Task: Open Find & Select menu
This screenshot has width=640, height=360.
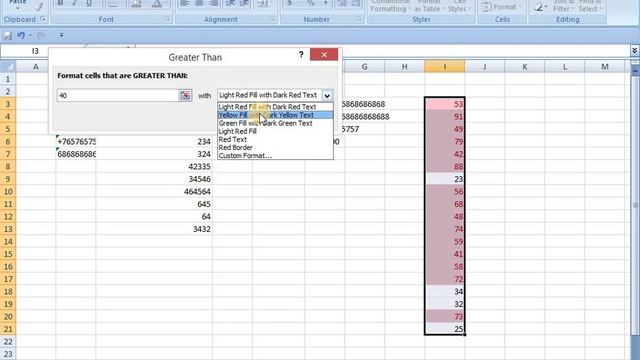Action: [x=590, y=6]
